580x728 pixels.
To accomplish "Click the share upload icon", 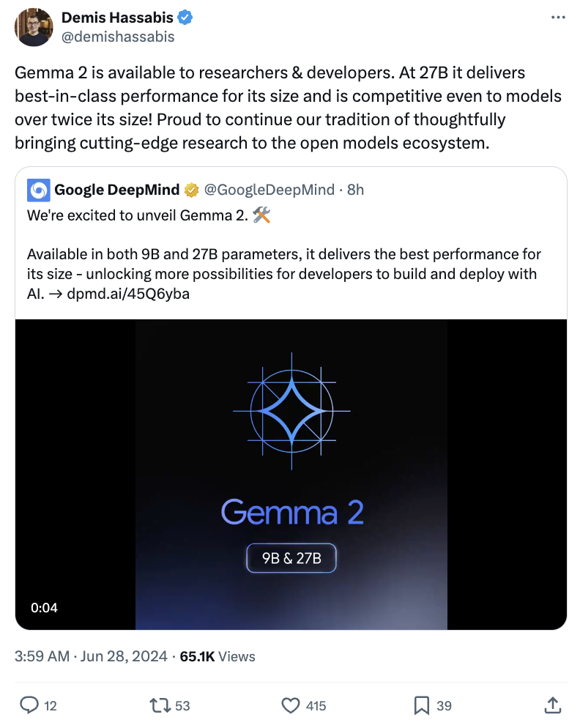I will pos(553,705).
